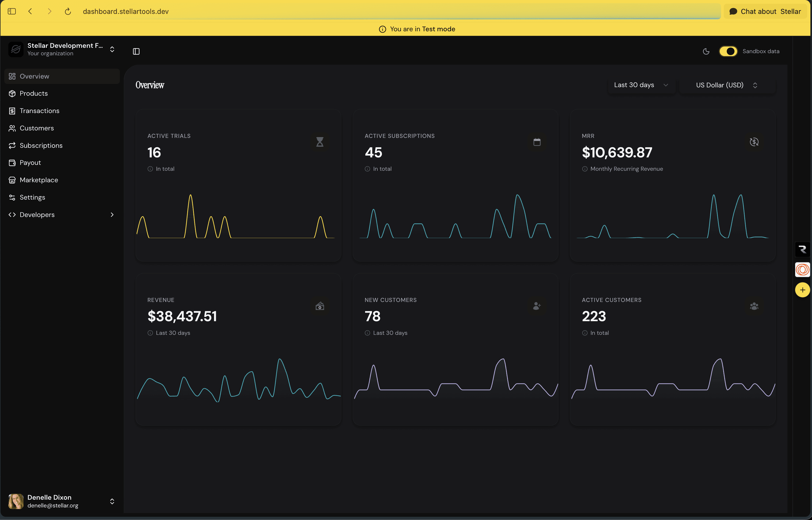The width and height of the screenshot is (812, 520).
Task: Click the Marketplace storefront icon
Action: [12, 180]
